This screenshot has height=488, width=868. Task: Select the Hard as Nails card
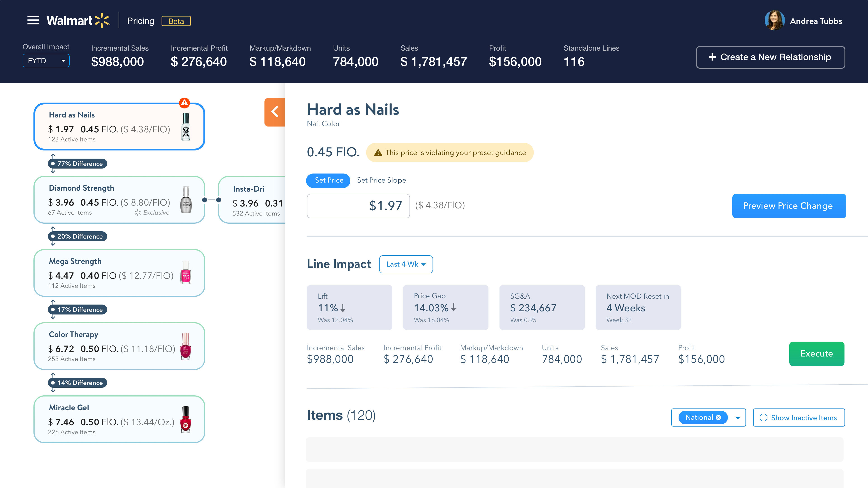pos(119,126)
